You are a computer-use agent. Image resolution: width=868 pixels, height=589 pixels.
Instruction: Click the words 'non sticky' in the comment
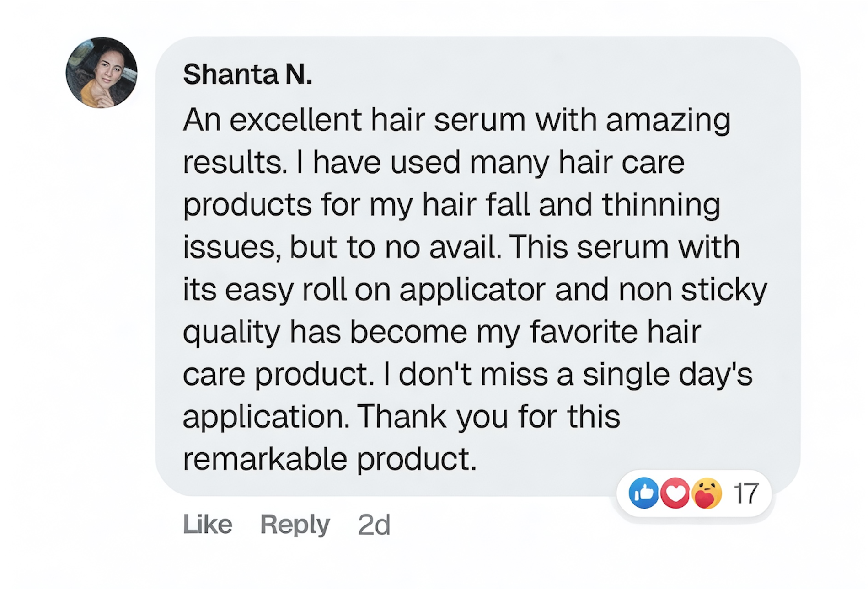pos(692,290)
